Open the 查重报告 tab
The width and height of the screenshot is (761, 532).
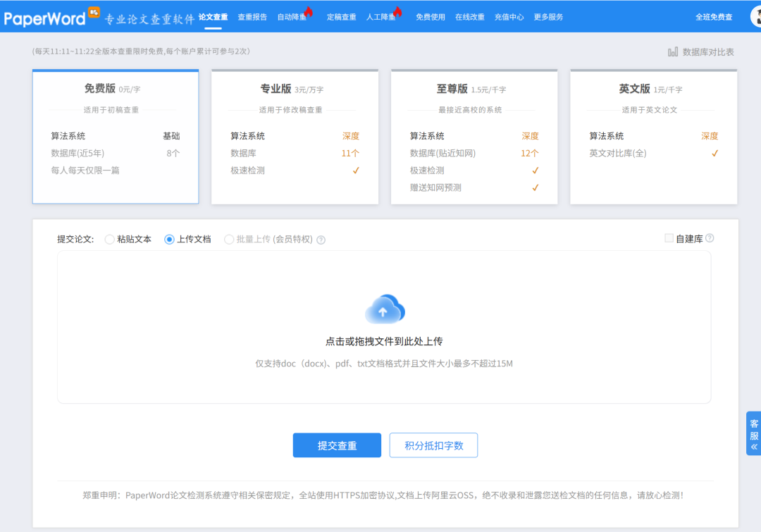tap(252, 17)
